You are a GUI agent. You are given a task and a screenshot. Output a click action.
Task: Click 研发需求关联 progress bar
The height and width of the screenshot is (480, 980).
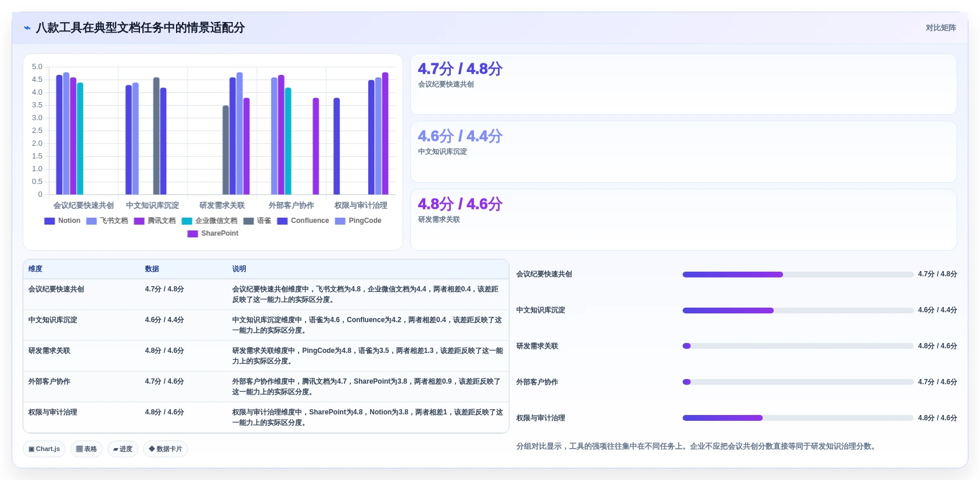point(798,346)
